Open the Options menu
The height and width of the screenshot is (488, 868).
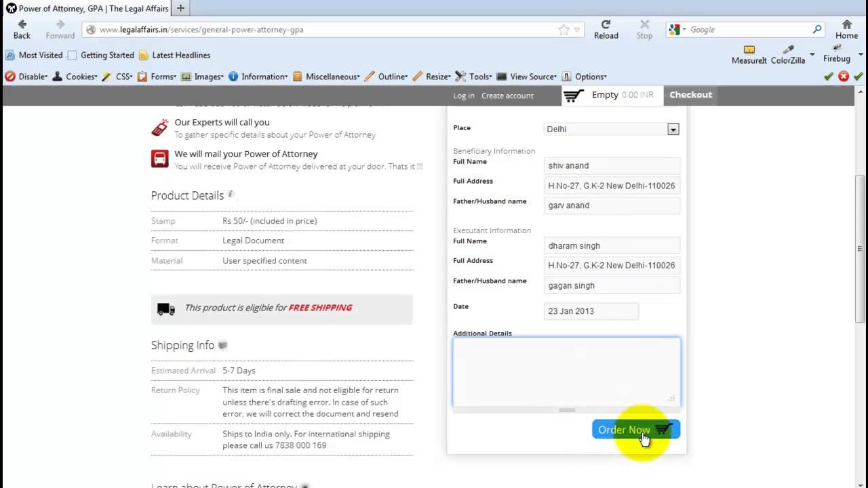click(584, 77)
